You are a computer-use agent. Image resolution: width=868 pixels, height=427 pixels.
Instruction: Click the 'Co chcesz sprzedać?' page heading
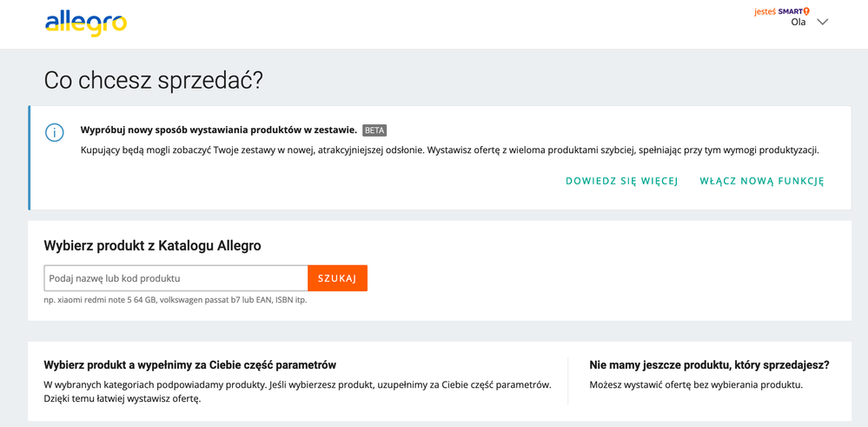(153, 81)
